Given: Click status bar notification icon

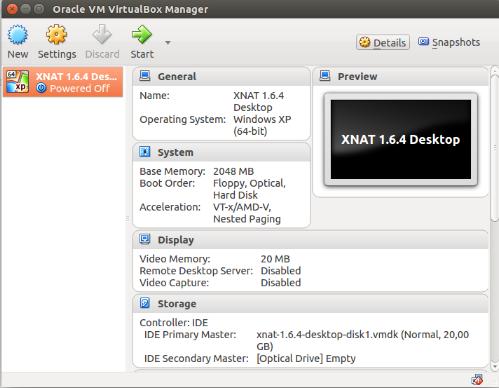Looking at the screenshot, I should click(477, 379).
